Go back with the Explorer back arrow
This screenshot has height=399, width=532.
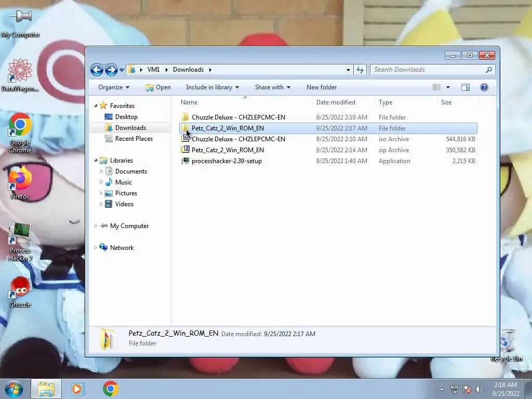pyautogui.click(x=97, y=70)
